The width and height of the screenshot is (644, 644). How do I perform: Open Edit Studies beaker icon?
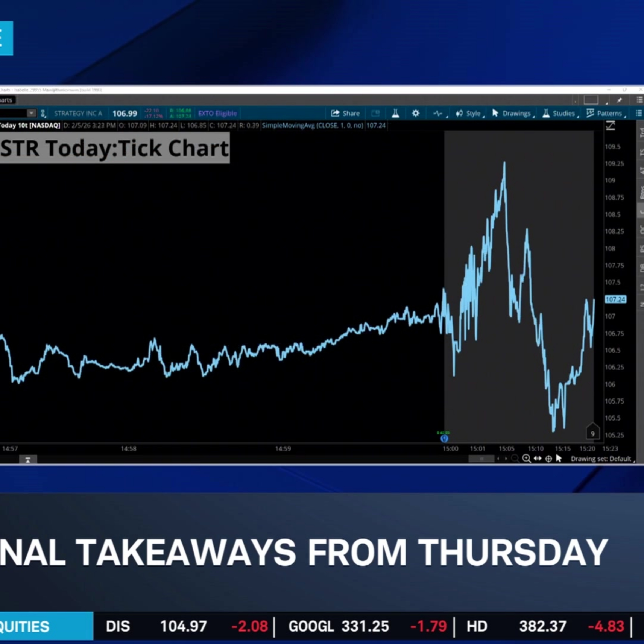[x=396, y=113]
